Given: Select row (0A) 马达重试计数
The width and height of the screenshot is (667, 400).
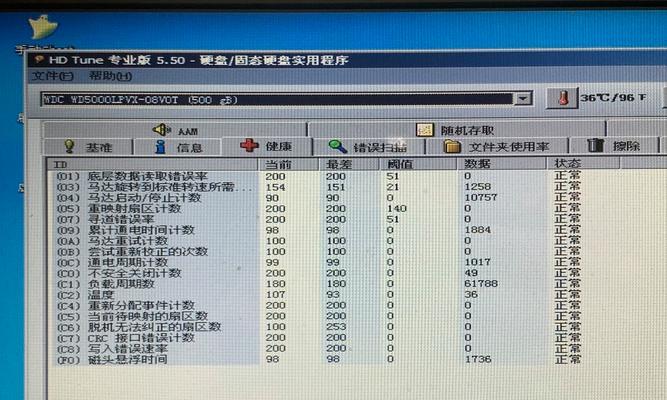Looking at the screenshot, I should click(x=319, y=241).
